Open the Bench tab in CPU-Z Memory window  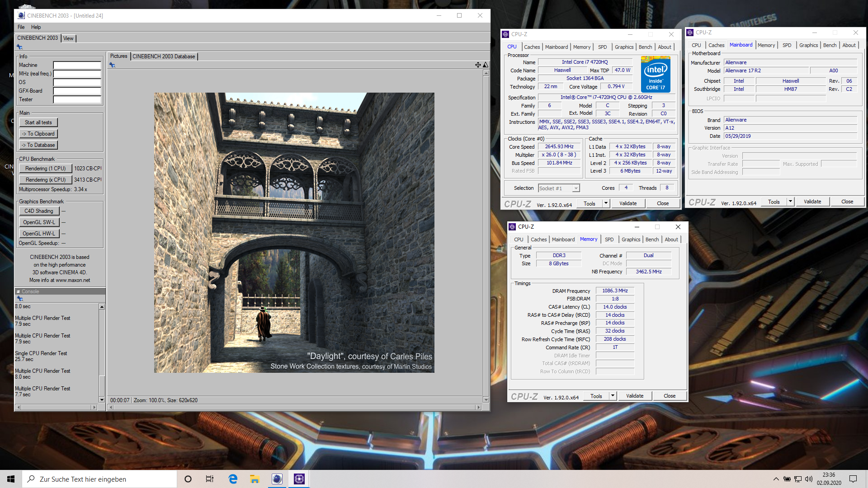[652, 239]
